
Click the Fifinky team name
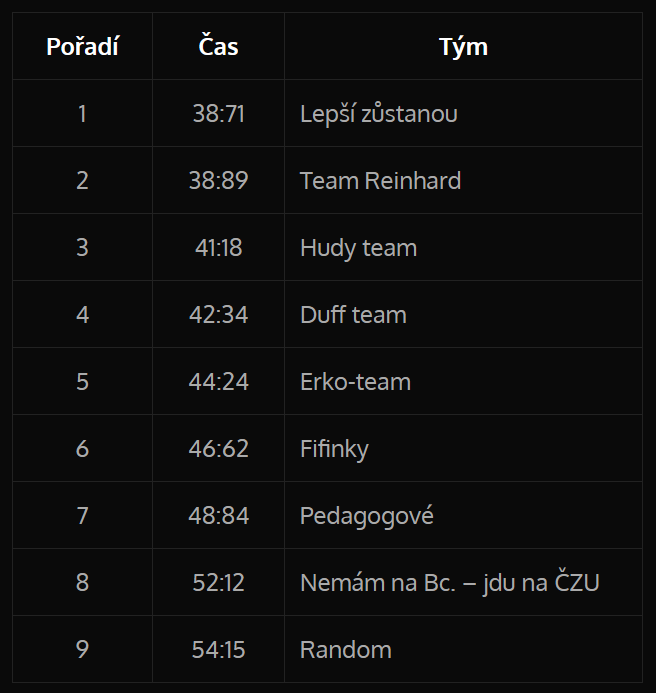click(x=334, y=449)
